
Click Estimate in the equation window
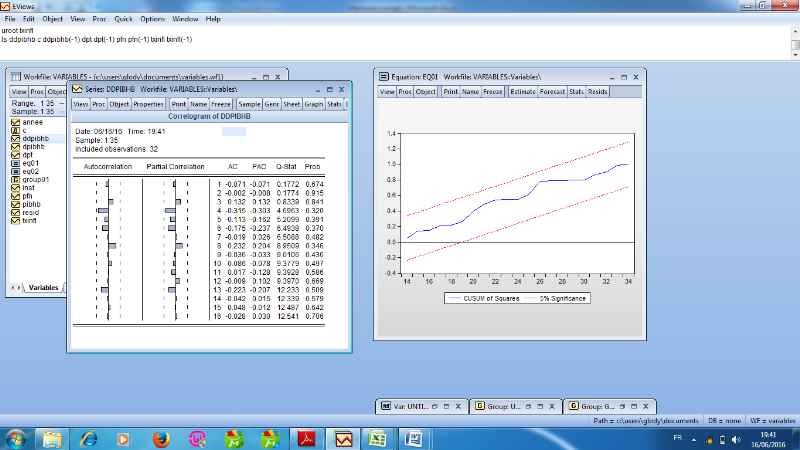point(523,92)
